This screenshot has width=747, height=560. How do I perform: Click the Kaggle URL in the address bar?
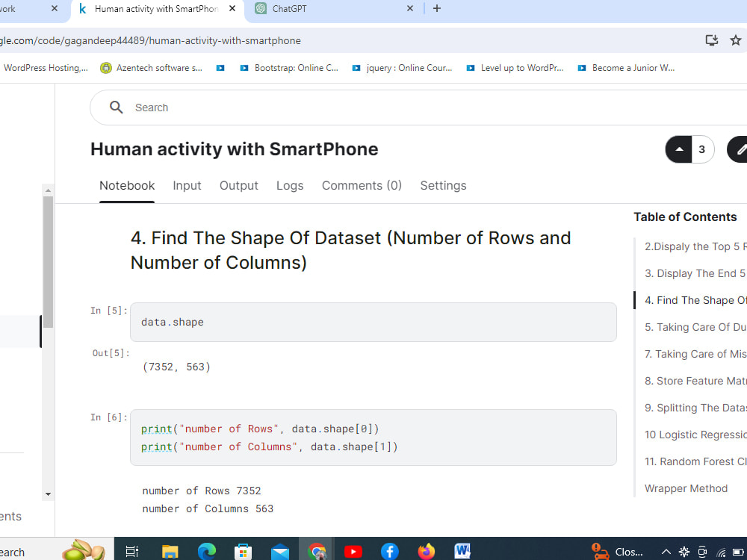tap(151, 40)
